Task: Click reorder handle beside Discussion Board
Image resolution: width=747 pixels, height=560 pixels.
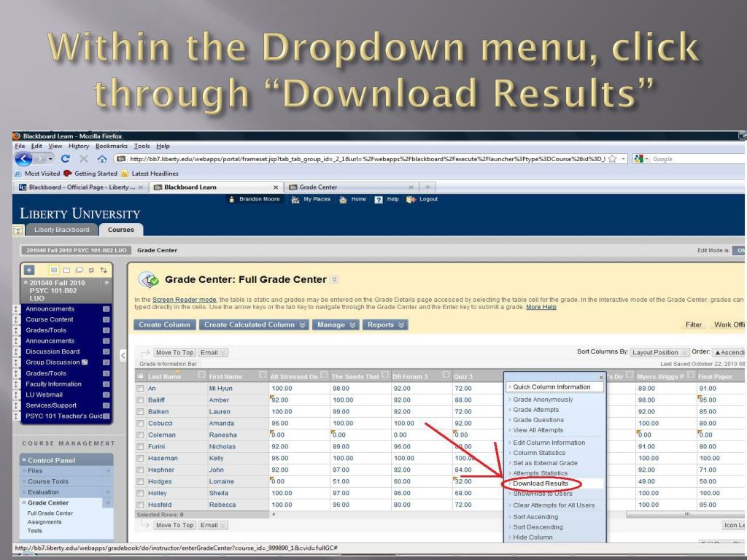Action: 16,351
